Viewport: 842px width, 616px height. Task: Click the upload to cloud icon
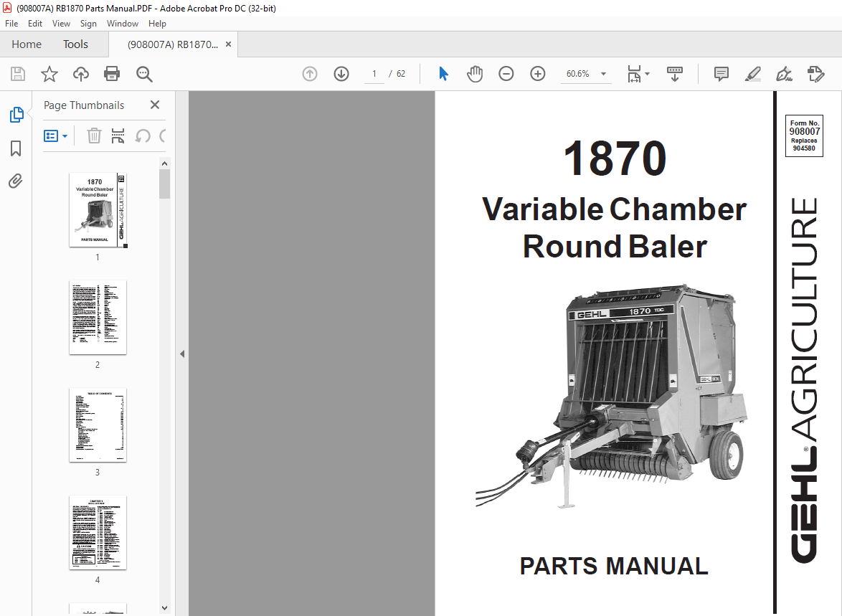[81, 74]
